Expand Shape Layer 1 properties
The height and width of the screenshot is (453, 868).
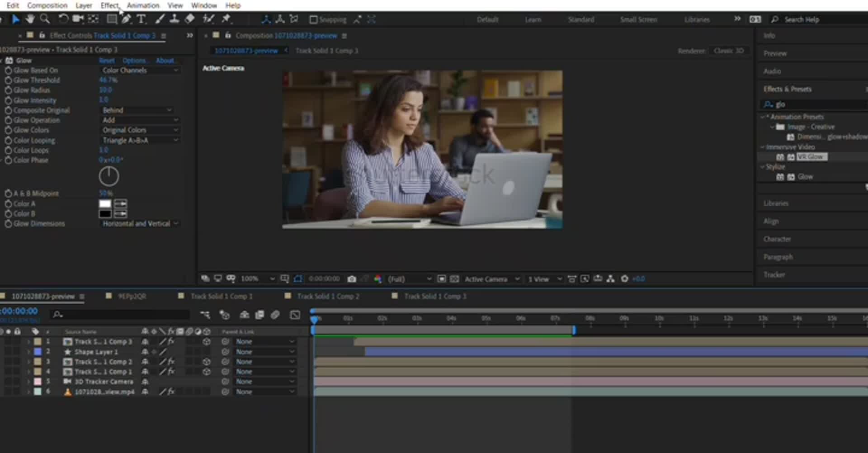[x=28, y=352]
